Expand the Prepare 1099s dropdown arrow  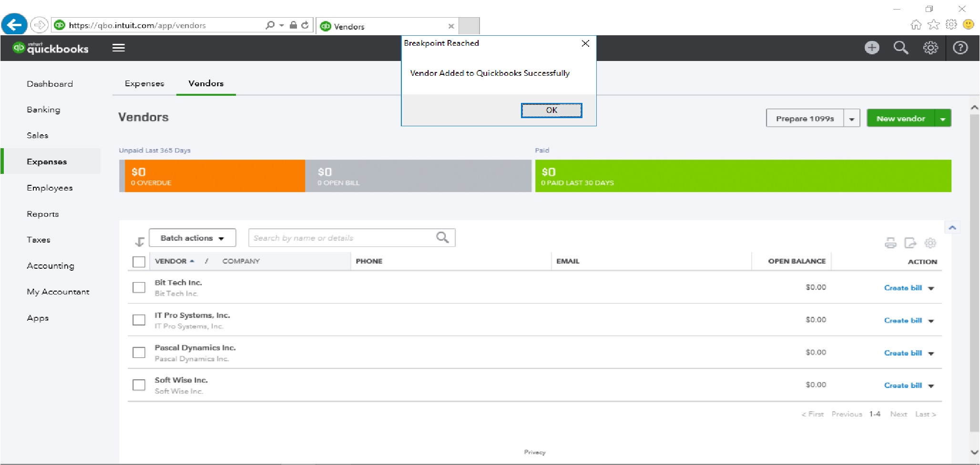point(852,119)
